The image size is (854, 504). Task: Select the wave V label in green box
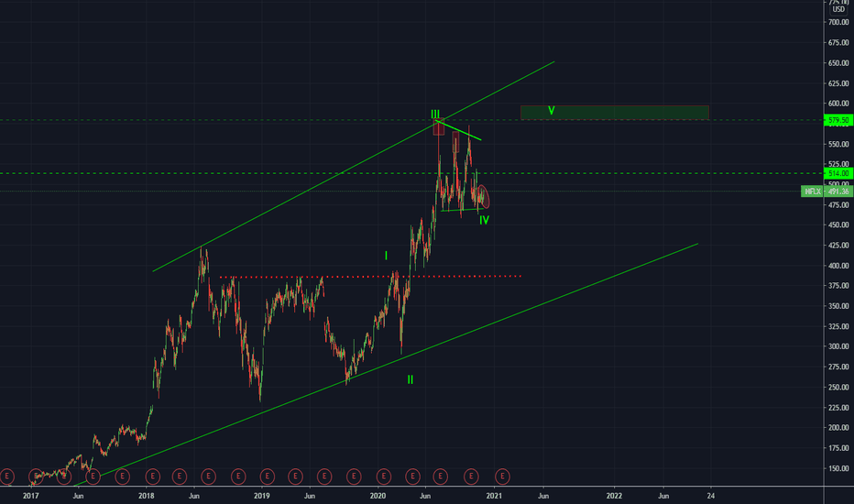tap(552, 111)
